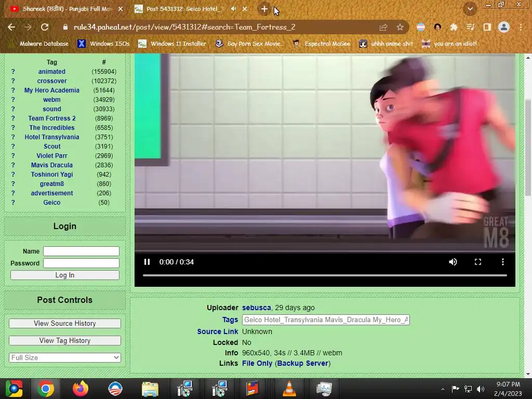Show hidden system tray icons
This screenshot has width=532, height=399.
pos(443,389)
